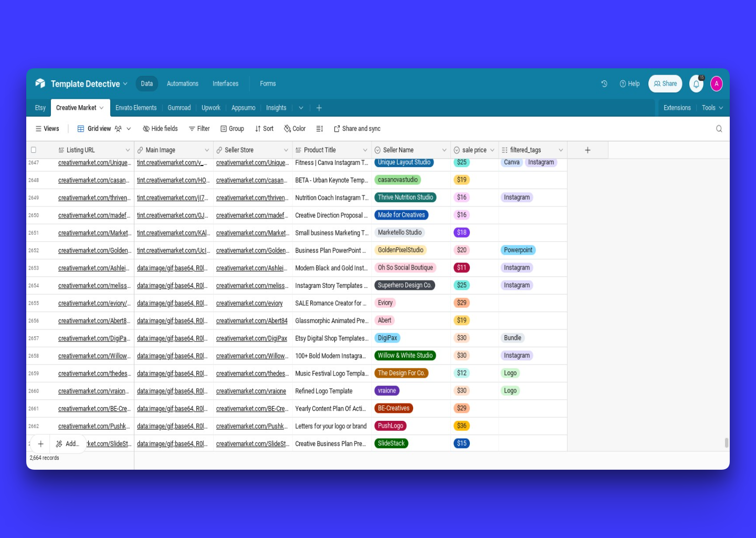Click the vertical scrollbar thumb

pos(727,442)
